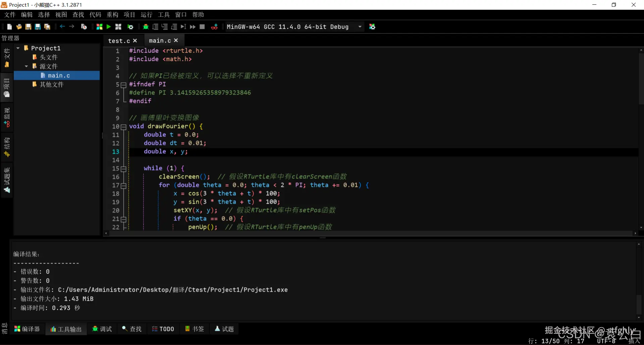Click the editor vertical scrollbar thumb
The image size is (644, 345).
click(641, 79)
